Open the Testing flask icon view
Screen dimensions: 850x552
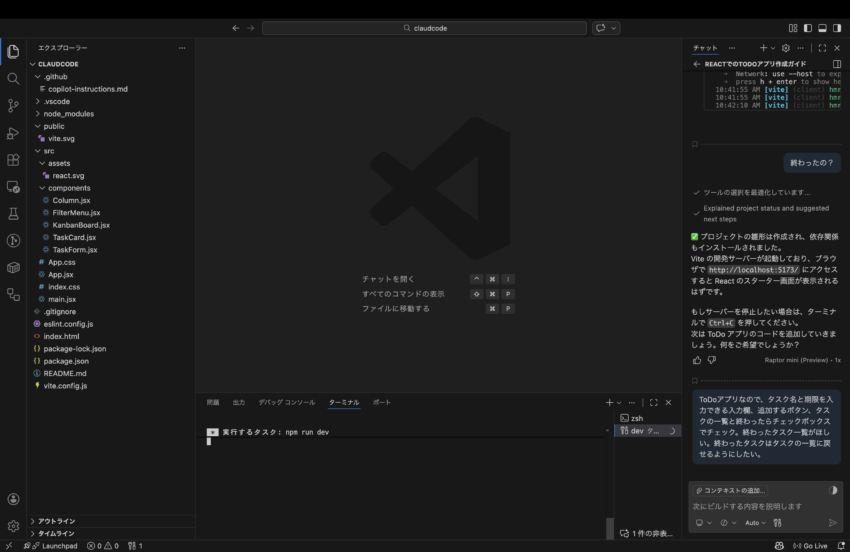(x=13, y=213)
